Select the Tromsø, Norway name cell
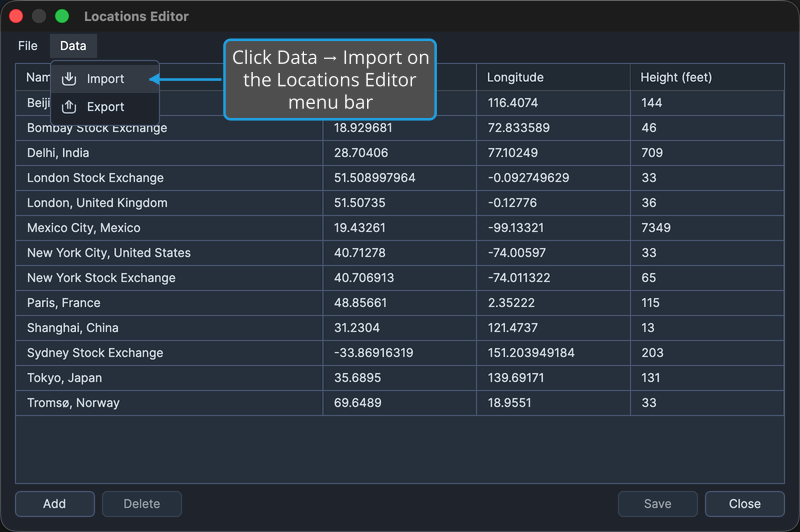Viewport: 800px width, 532px height. [x=169, y=403]
